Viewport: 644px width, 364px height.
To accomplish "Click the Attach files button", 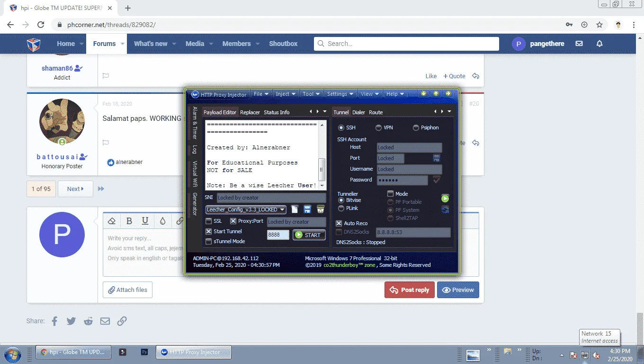I will [127, 290].
